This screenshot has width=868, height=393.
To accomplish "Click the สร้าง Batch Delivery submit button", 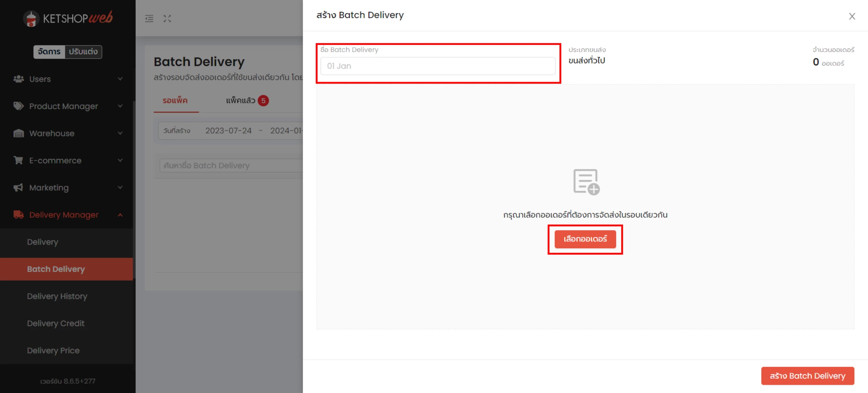I will click(x=808, y=376).
